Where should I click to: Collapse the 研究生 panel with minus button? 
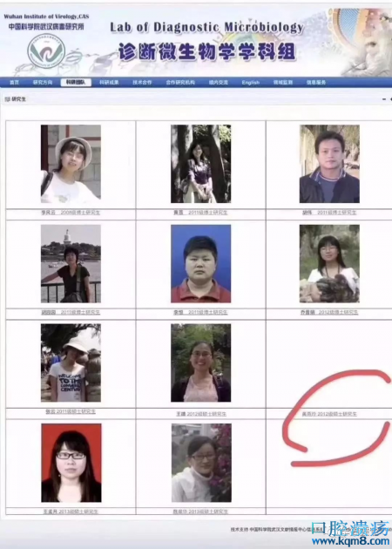pyautogui.click(x=383, y=99)
